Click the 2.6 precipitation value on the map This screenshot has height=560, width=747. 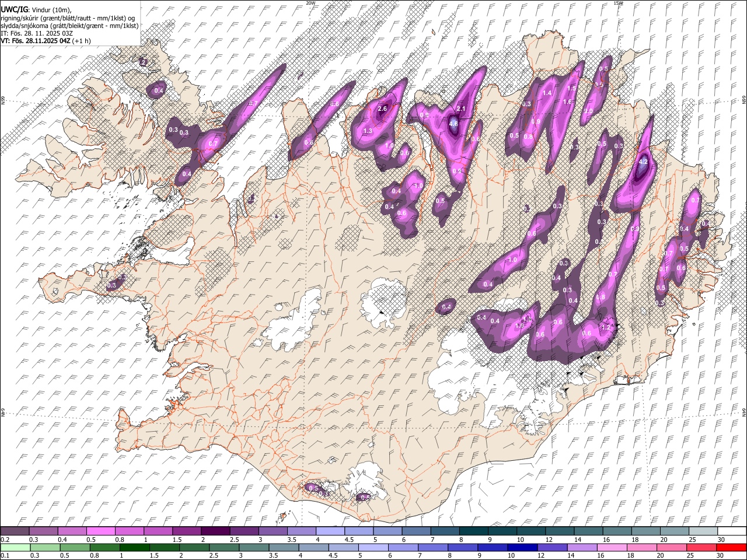(x=383, y=109)
